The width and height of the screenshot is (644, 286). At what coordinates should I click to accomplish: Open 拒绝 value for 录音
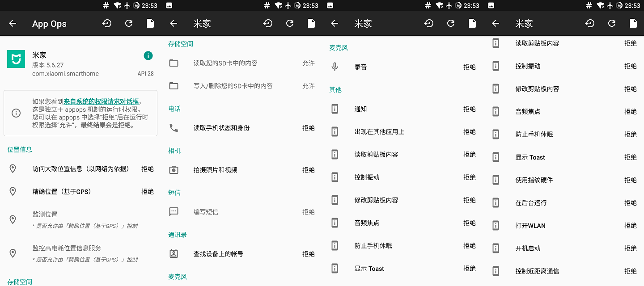pyautogui.click(x=470, y=67)
